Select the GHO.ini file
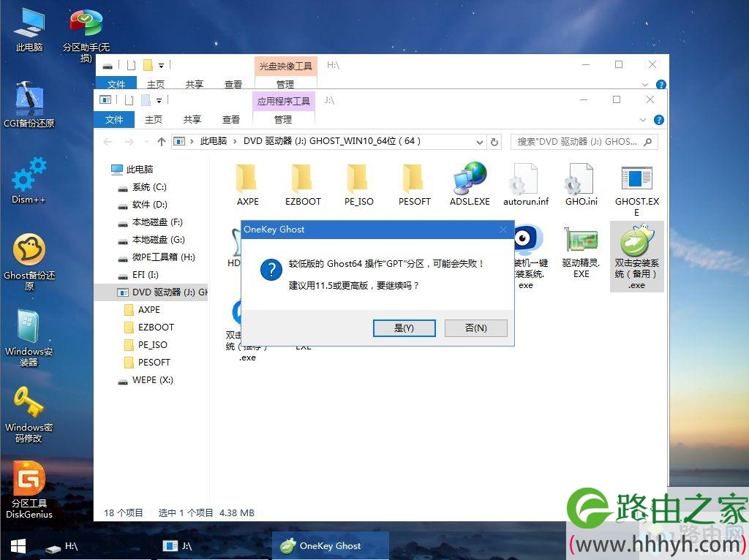 (581, 184)
